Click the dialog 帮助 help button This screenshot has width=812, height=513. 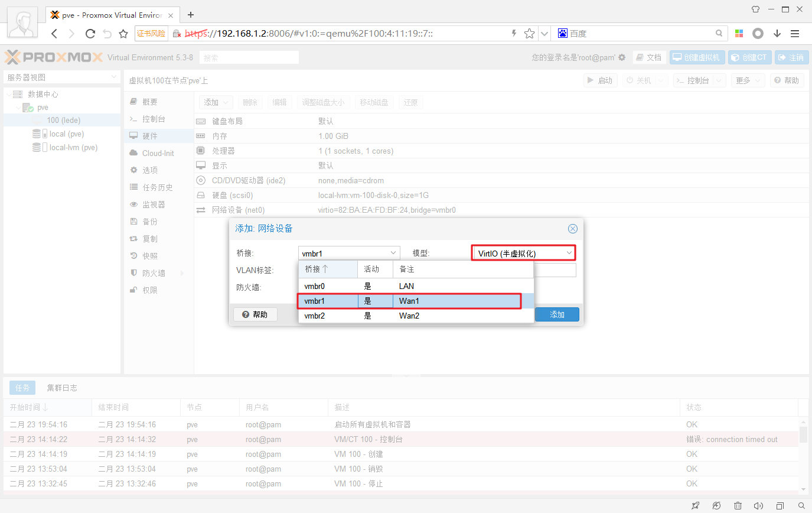point(255,314)
